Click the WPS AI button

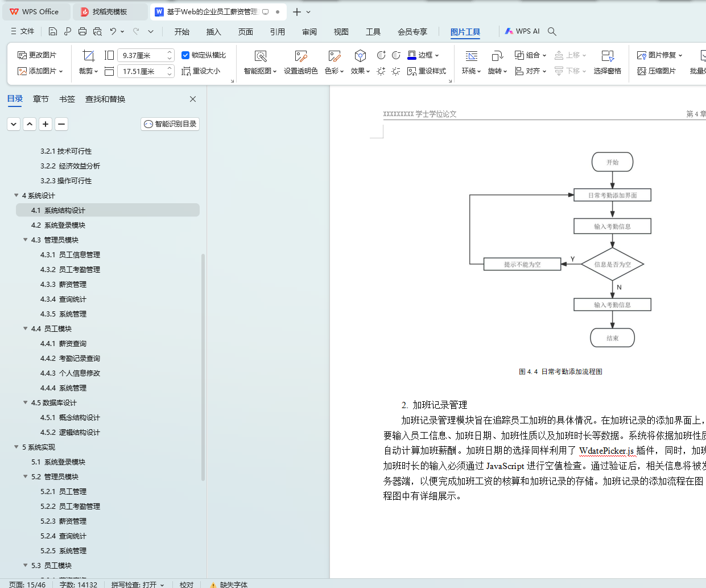522,31
